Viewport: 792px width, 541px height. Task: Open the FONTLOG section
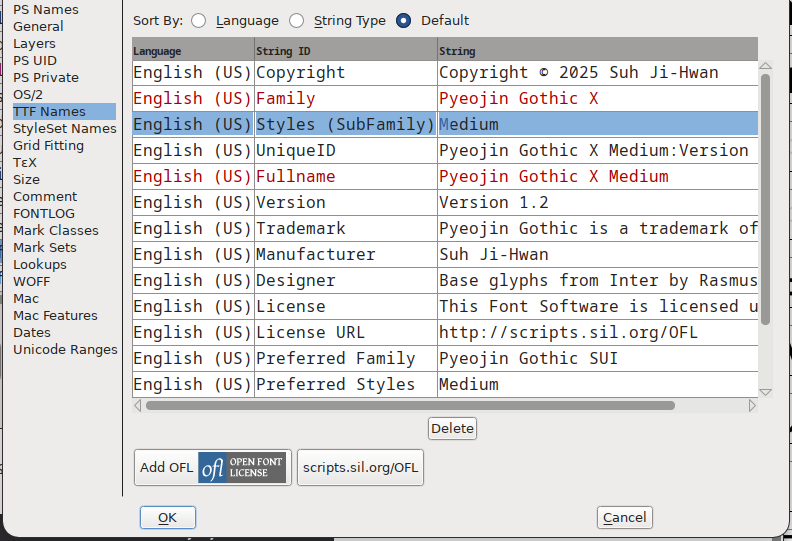(x=44, y=214)
